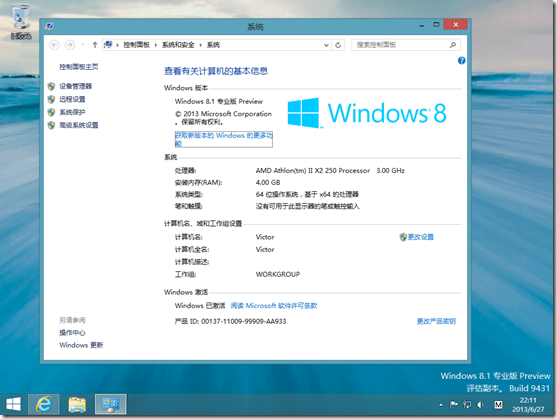Screen dimensions: 557x419
Task: Expand the arrow before 控制面板 breadcrumb
Action: click(117, 45)
